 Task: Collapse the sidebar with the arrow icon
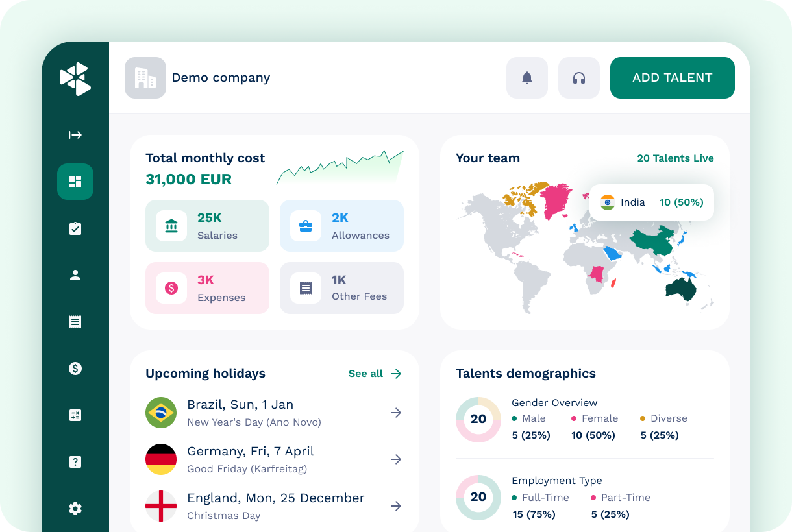point(75,135)
